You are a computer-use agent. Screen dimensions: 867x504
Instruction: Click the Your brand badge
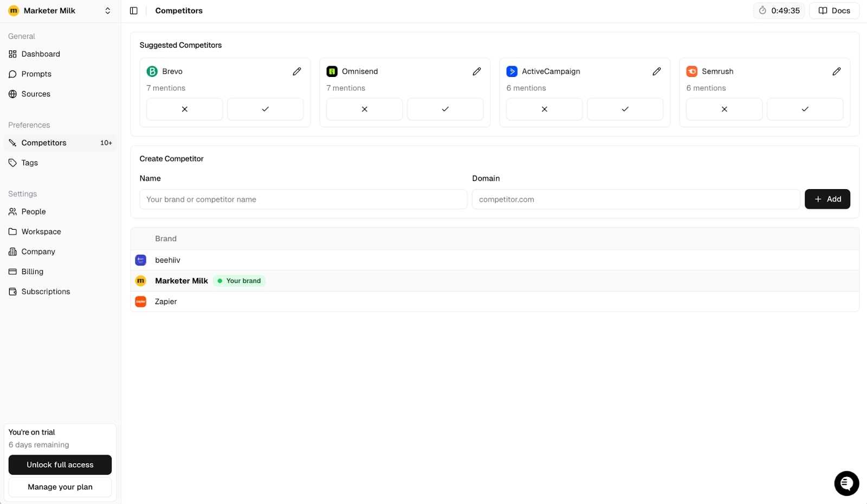pos(239,281)
